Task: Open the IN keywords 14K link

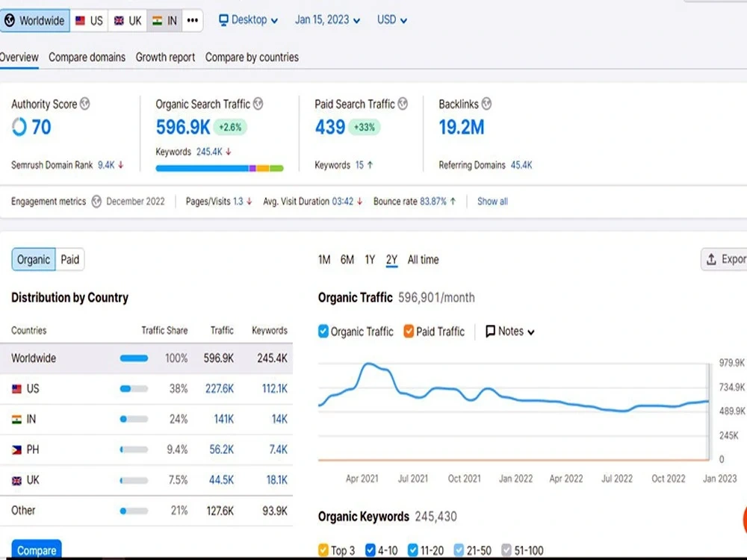Action: pyautogui.click(x=279, y=419)
